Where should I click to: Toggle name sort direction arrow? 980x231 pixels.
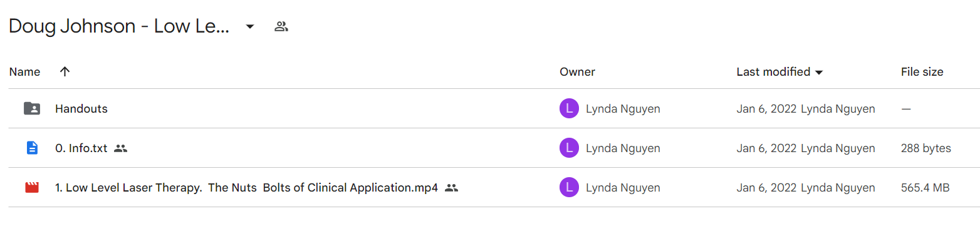[x=65, y=72]
